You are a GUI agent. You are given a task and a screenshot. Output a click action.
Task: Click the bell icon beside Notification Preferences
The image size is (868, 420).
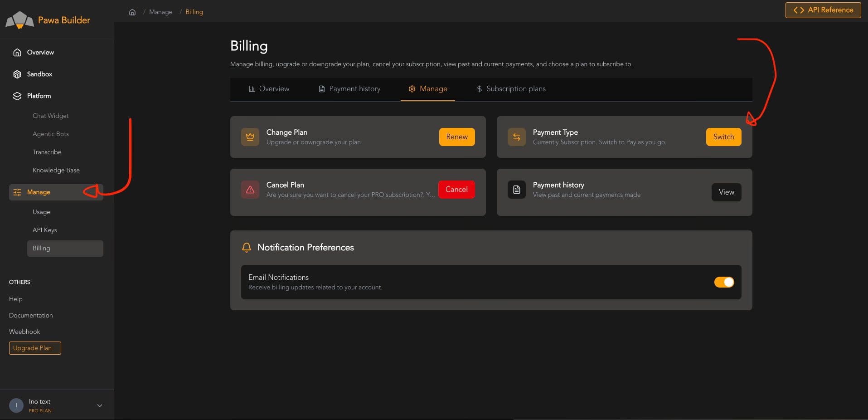[247, 247]
